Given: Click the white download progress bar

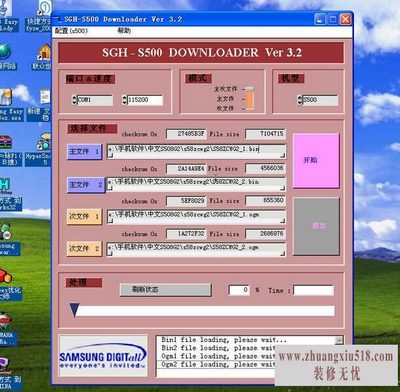Looking at the screenshot, I should (x=205, y=311).
